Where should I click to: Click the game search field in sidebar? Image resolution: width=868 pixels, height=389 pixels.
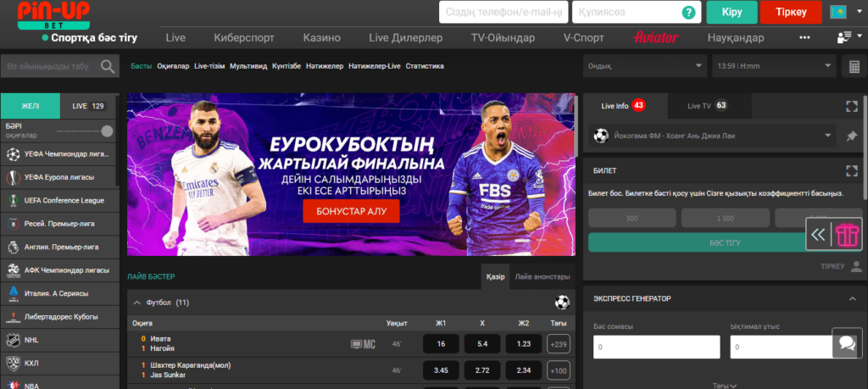[x=60, y=66]
